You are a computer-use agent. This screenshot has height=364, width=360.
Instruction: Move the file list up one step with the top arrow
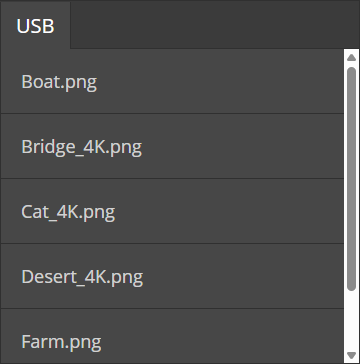point(351,58)
